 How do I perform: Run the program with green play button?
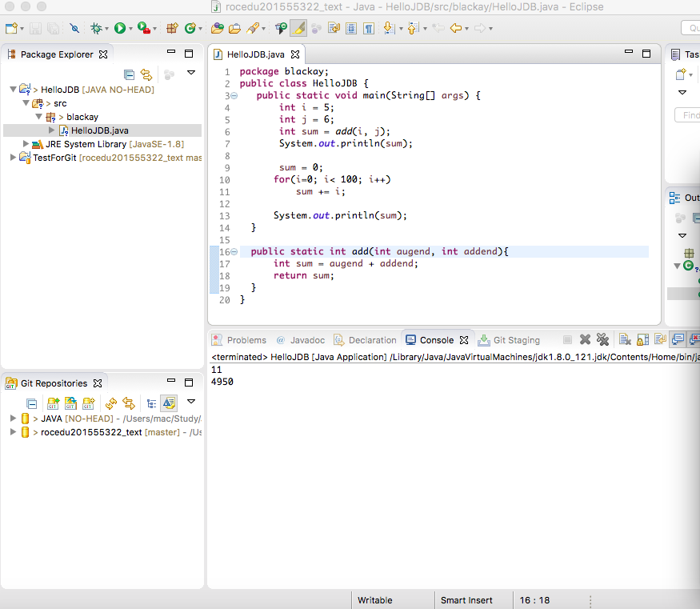click(120, 28)
